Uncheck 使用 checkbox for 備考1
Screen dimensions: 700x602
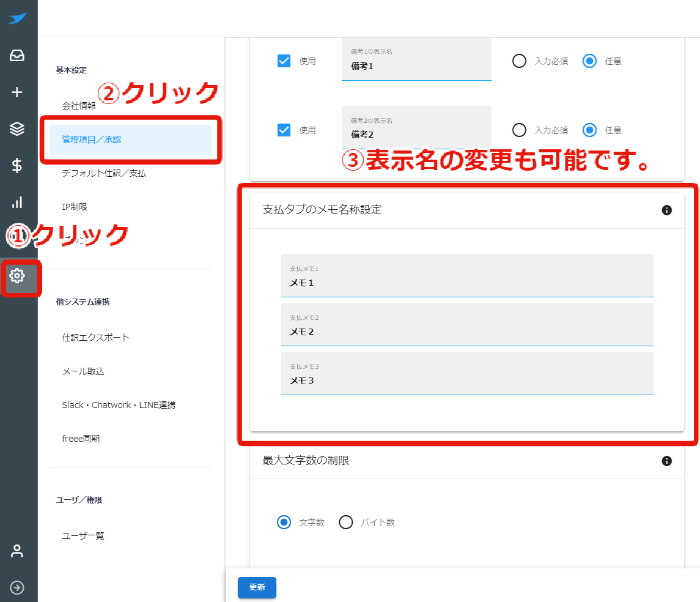(284, 61)
